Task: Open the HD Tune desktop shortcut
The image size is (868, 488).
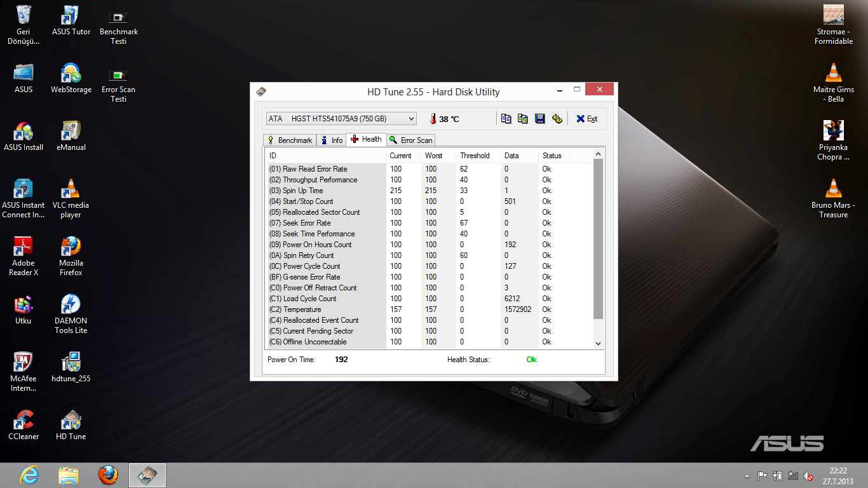Action: click(71, 425)
